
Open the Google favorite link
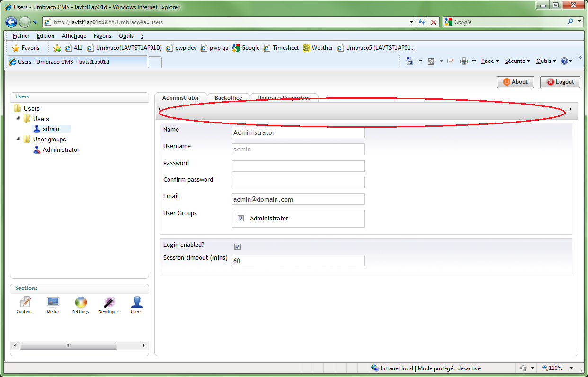tap(246, 48)
